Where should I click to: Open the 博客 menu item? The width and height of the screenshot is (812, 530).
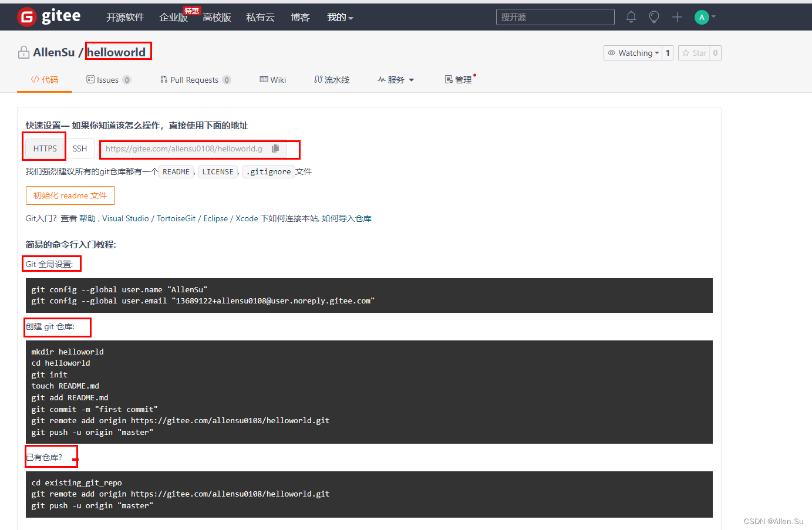point(300,18)
